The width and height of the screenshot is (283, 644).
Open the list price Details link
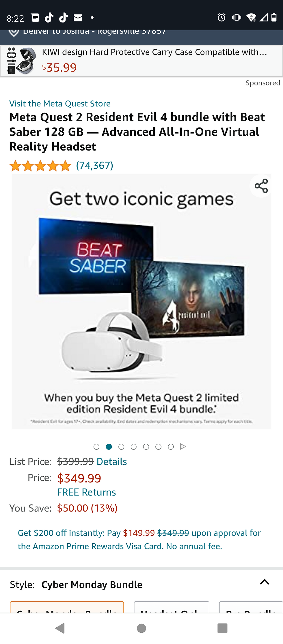pos(112,462)
